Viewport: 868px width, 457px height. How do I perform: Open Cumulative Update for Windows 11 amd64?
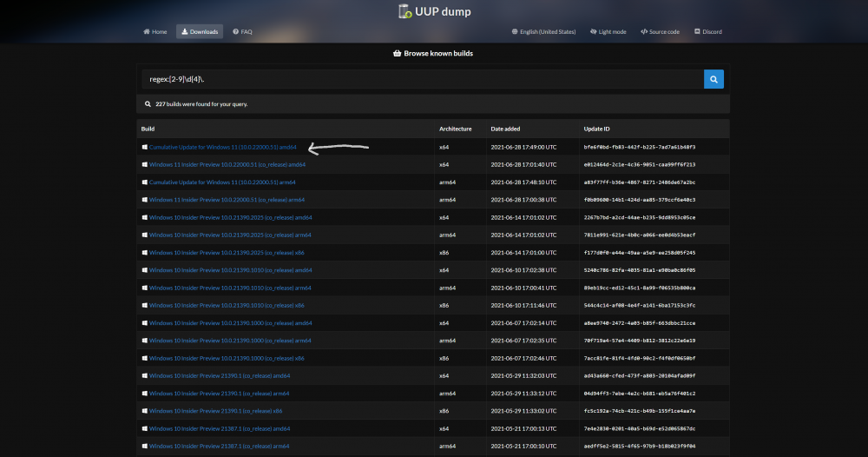point(222,148)
